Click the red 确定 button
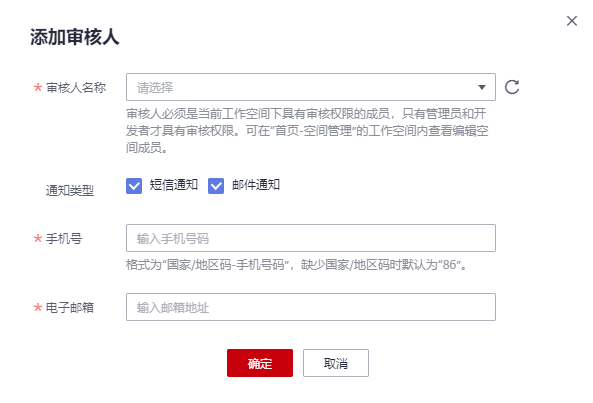This screenshot has width=593, height=403. (x=260, y=363)
